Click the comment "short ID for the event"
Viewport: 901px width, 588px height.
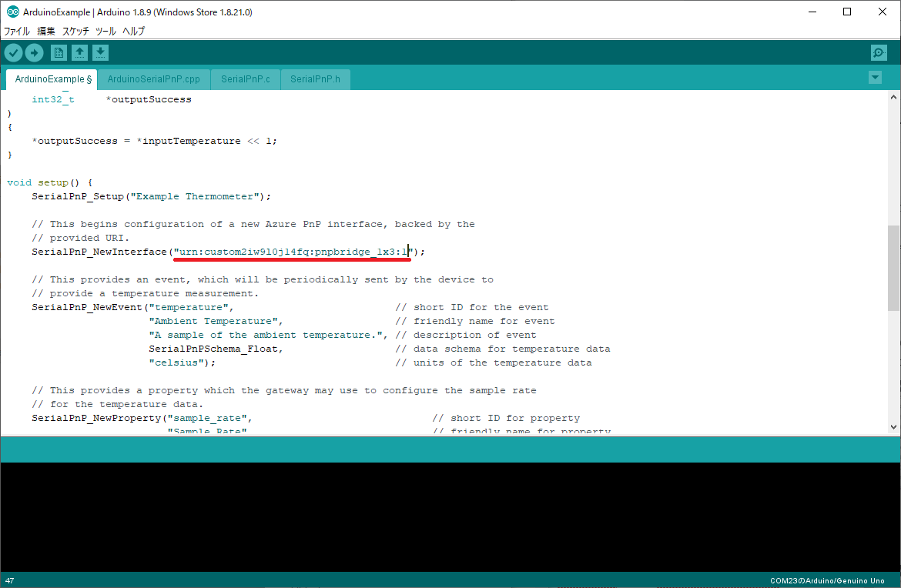click(x=472, y=307)
